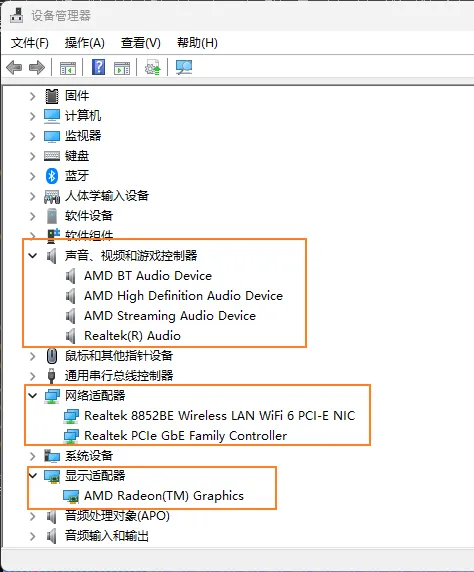Click the 网络适配器 network icon
Viewport: 474px width, 572px height.
pos(52,396)
